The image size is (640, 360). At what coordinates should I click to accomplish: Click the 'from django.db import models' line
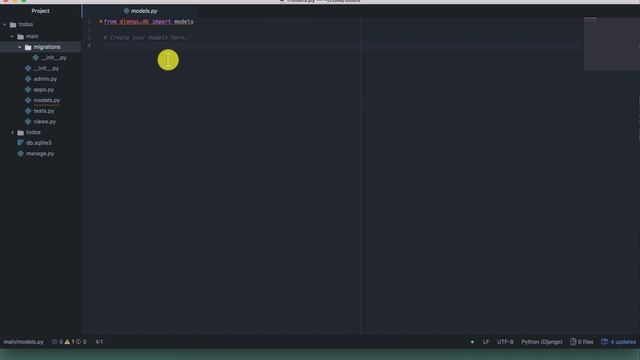point(149,22)
